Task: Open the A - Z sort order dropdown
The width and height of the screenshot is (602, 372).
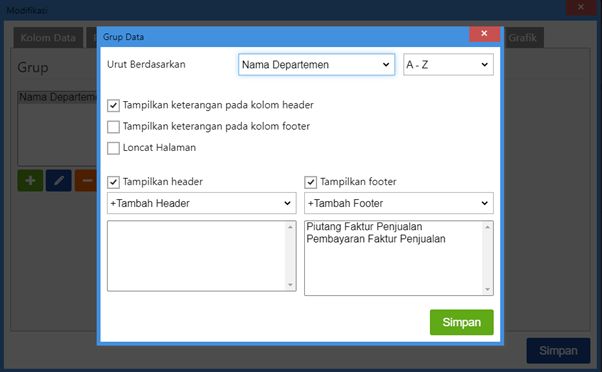Action: coord(448,64)
